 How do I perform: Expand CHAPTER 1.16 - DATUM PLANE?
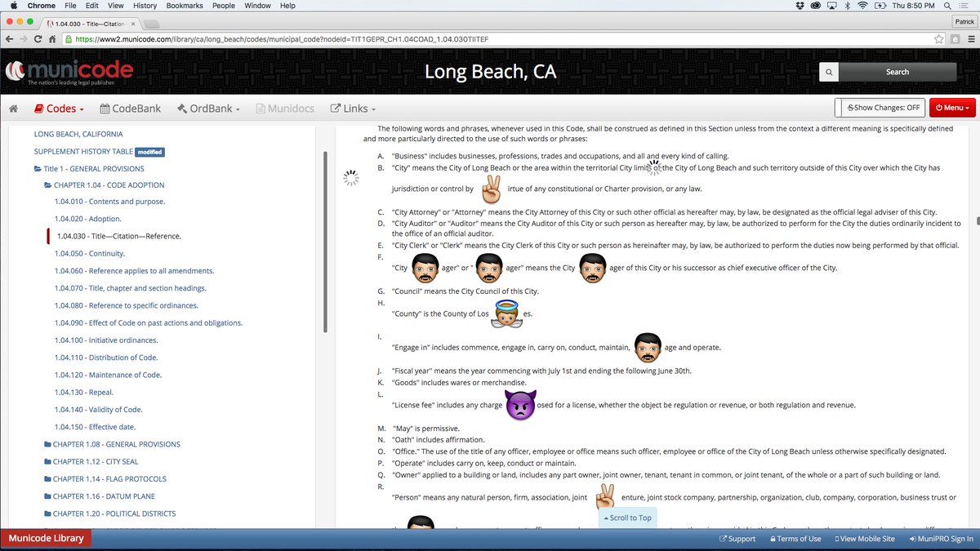(x=99, y=496)
